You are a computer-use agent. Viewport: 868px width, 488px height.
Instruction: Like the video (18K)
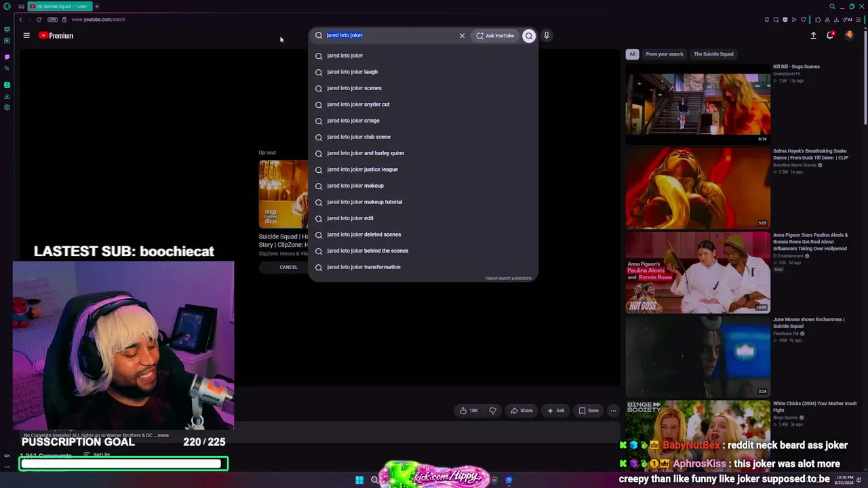pos(469,411)
